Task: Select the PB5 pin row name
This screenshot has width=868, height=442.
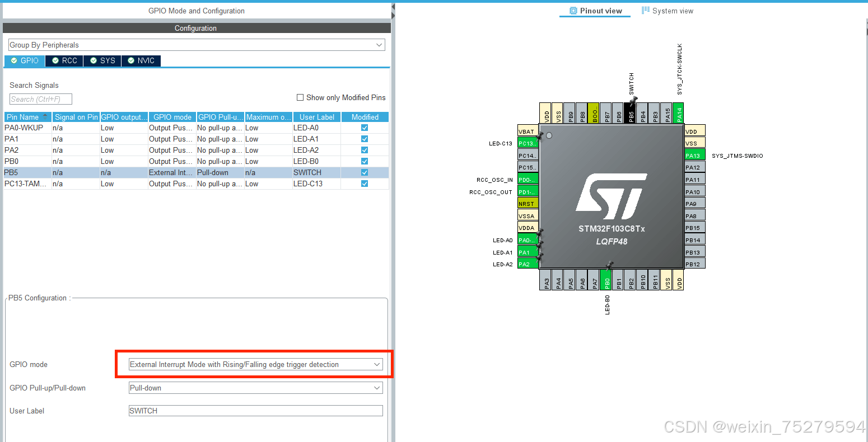Action: click(11, 172)
